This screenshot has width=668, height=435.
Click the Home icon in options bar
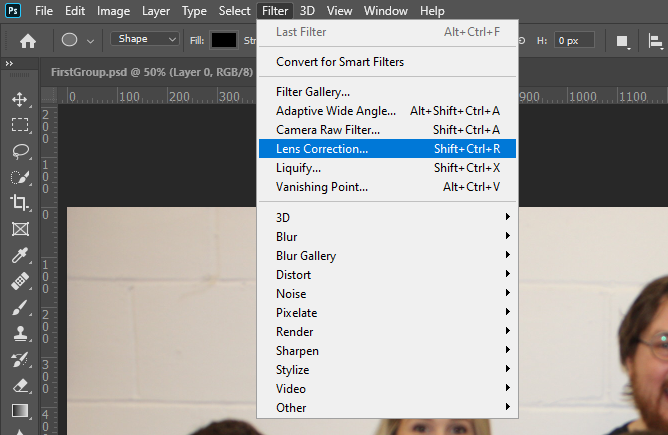coord(28,41)
